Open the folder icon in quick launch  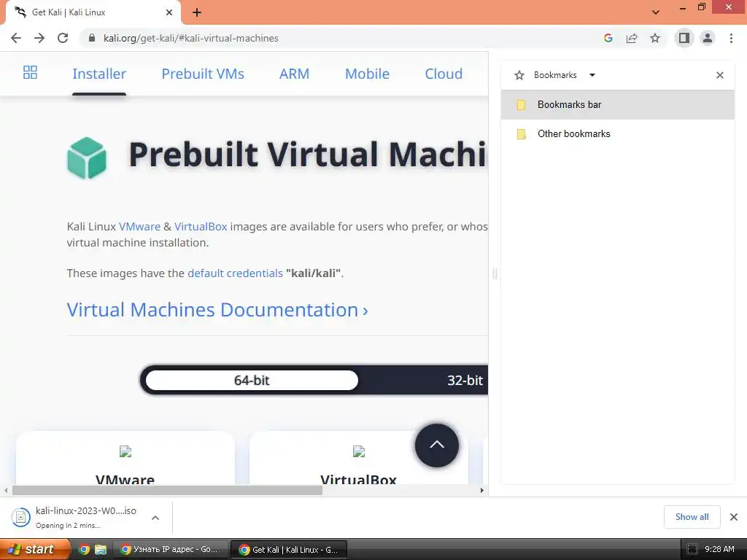click(101, 550)
